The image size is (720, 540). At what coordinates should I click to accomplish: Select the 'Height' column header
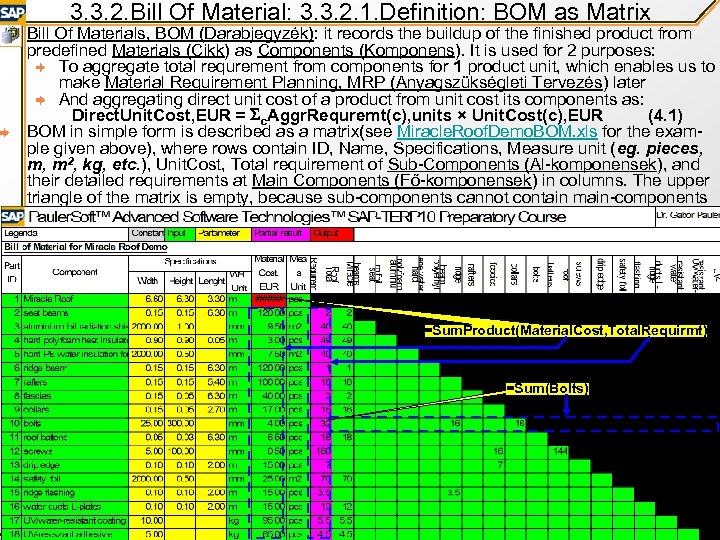point(180,281)
